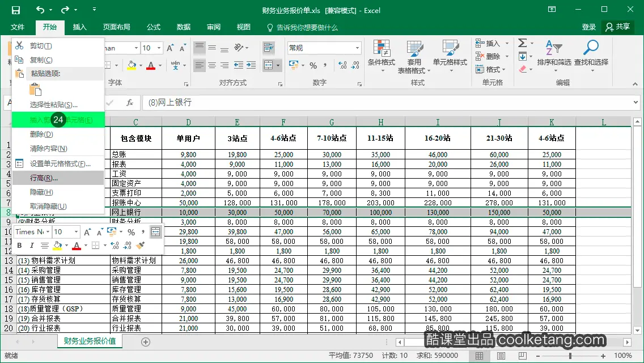Viewport: 644px width, 363px height.
Task: Toggle bold in mini toolbar
Action: click(x=19, y=246)
